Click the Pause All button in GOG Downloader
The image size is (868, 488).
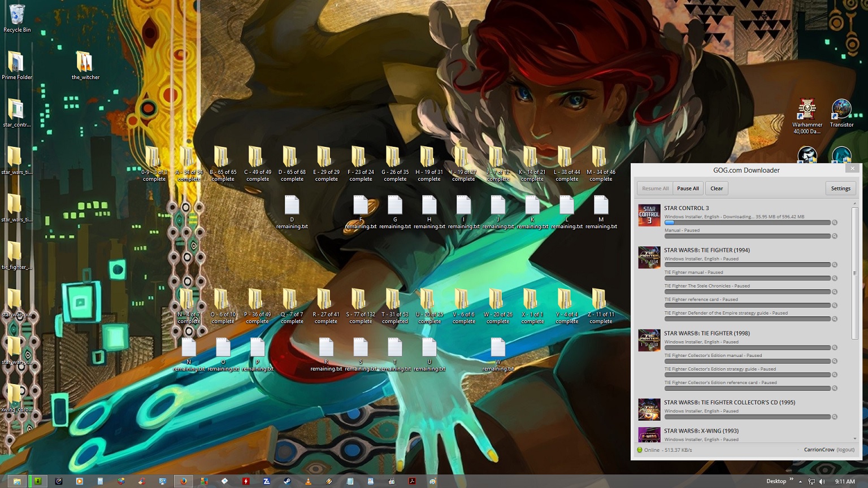pos(688,189)
